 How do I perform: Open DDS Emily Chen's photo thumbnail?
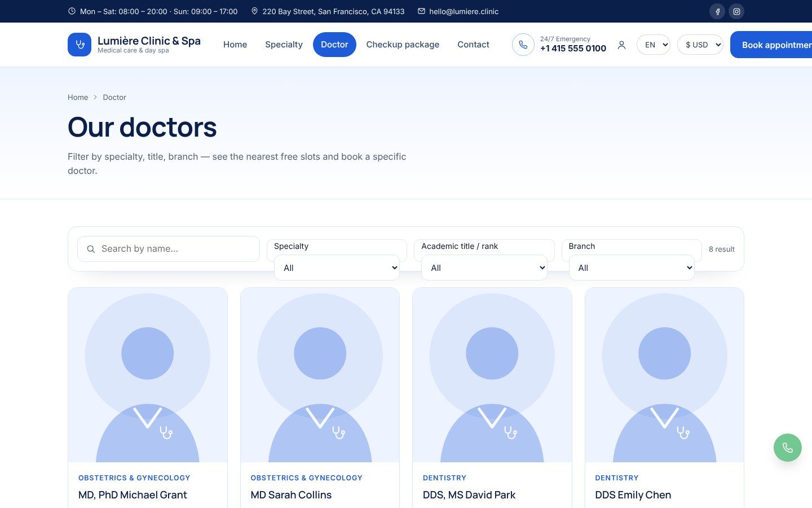[x=664, y=375]
